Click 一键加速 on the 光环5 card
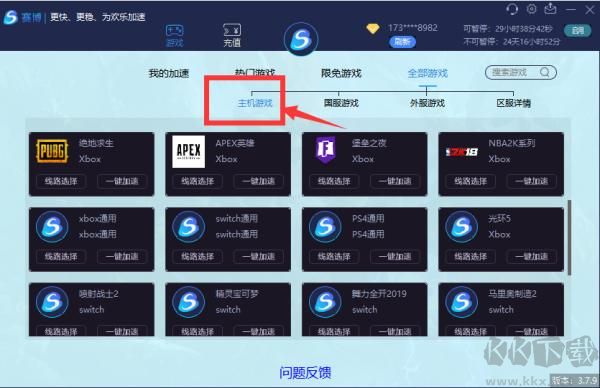 [532, 256]
